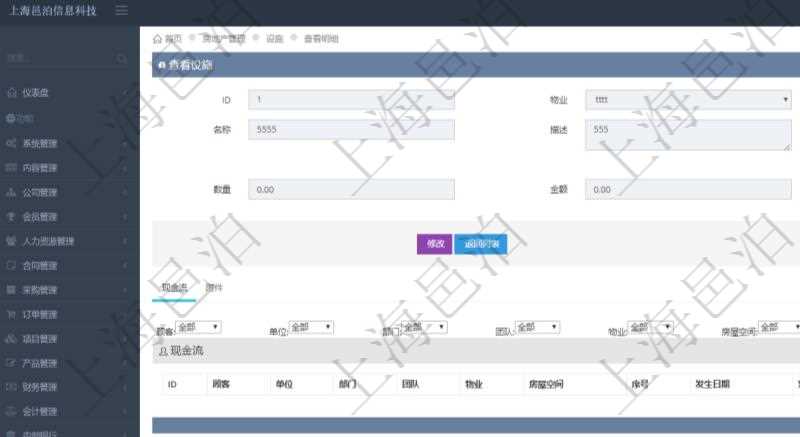
Task: Click the 系统管理 sidebar icon
Action: (11, 143)
